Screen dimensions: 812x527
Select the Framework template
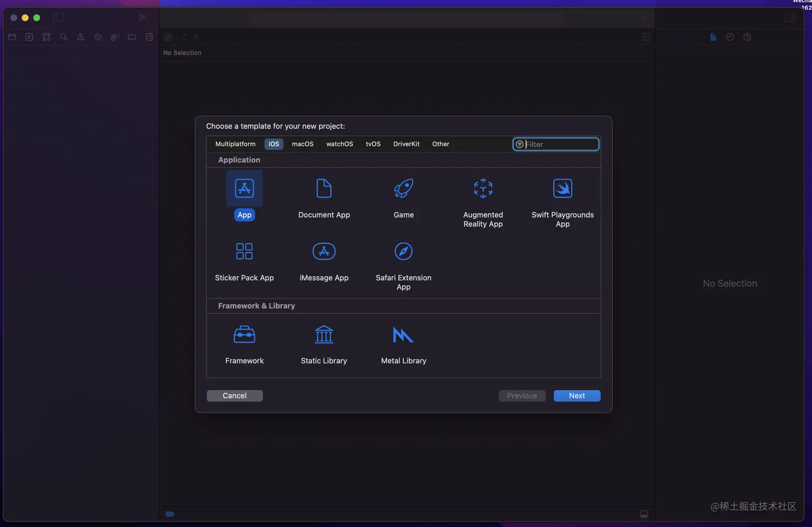pyautogui.click(x=244, y=335)
